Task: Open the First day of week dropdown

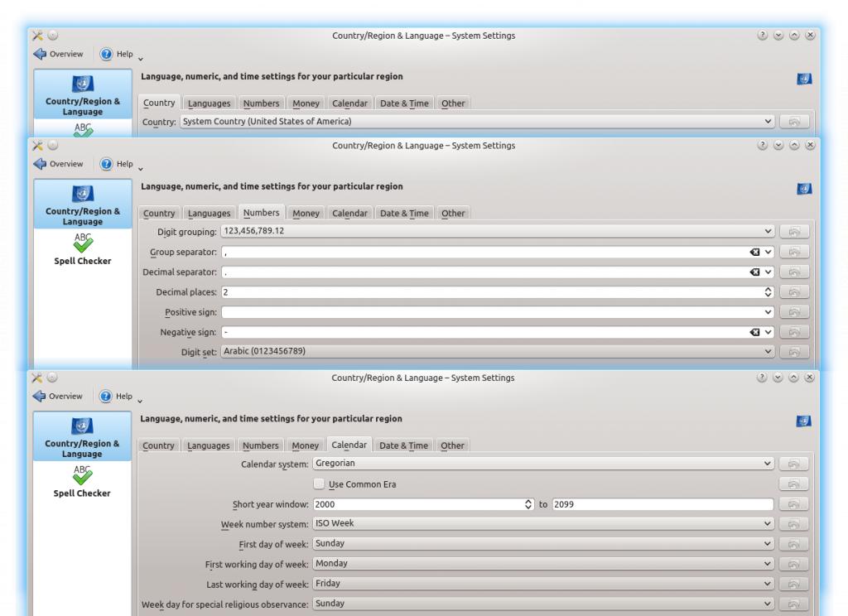Action: click(542, 544)
